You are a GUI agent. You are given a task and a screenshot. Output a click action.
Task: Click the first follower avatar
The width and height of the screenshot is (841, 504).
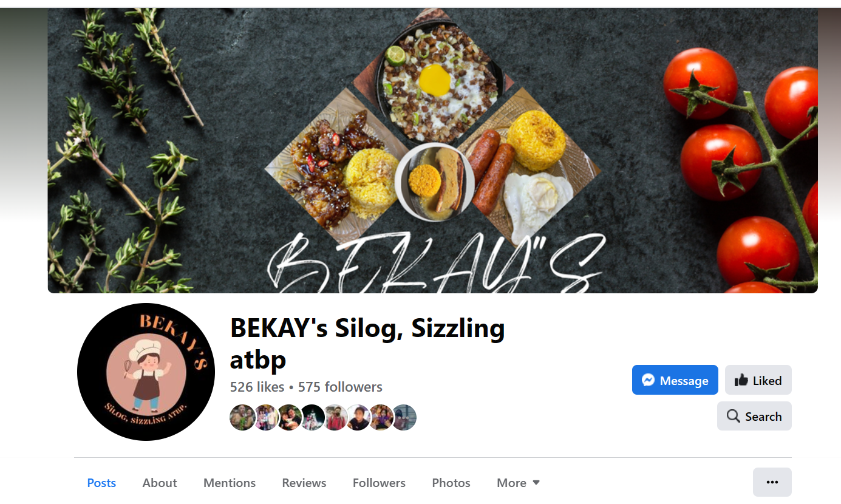242,418
